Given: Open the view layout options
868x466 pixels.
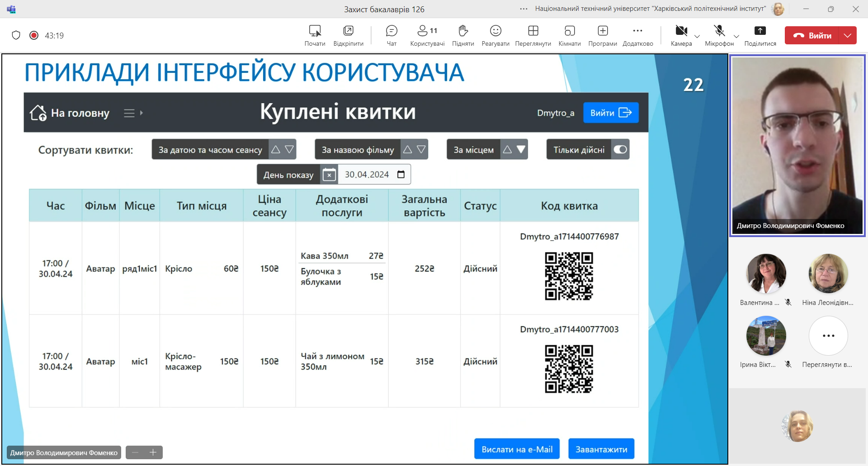Looking at the screenshot, I should (533, 35).
